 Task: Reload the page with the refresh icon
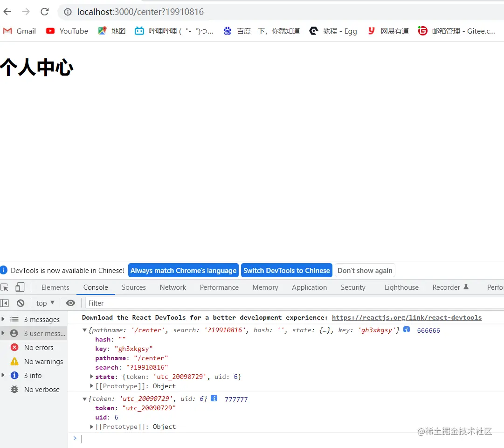[x=44, y=12]
